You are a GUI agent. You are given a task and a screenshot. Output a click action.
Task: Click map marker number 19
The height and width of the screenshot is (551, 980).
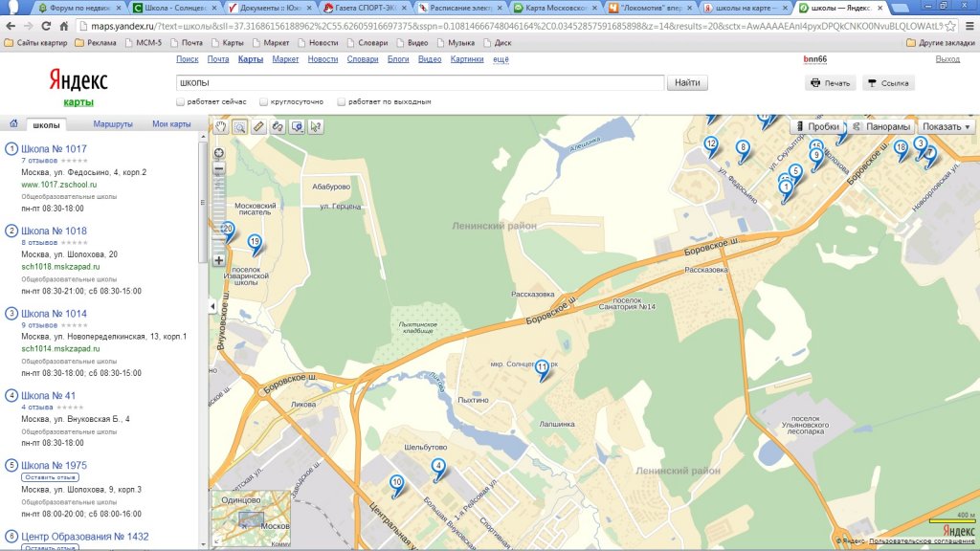[255, 244]
